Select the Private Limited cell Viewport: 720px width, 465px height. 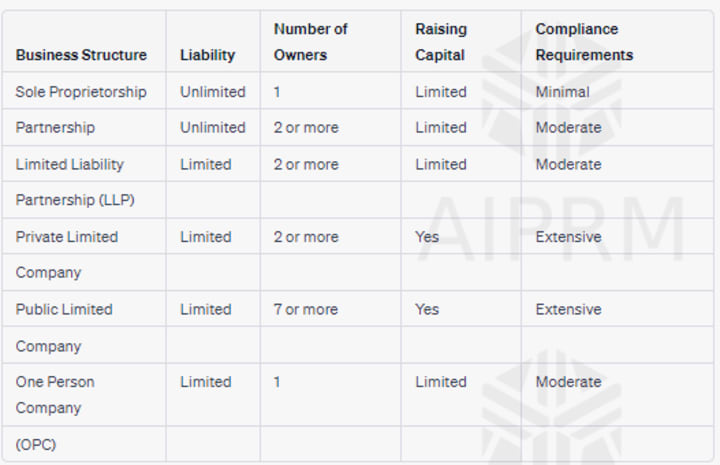[x=67, y=237]
